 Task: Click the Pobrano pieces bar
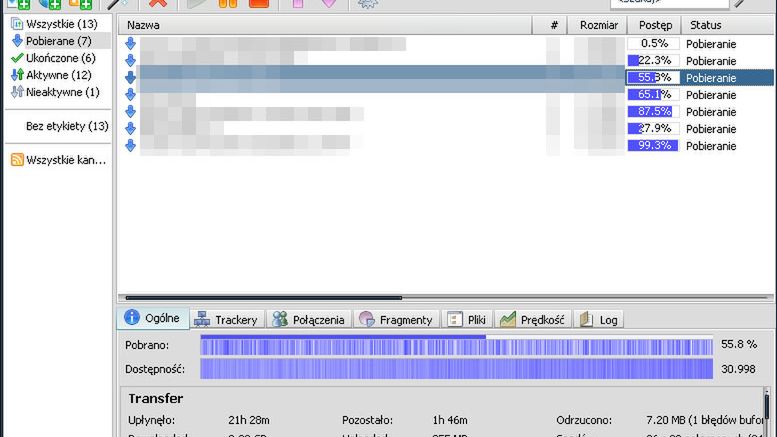[x=456, y=345]
